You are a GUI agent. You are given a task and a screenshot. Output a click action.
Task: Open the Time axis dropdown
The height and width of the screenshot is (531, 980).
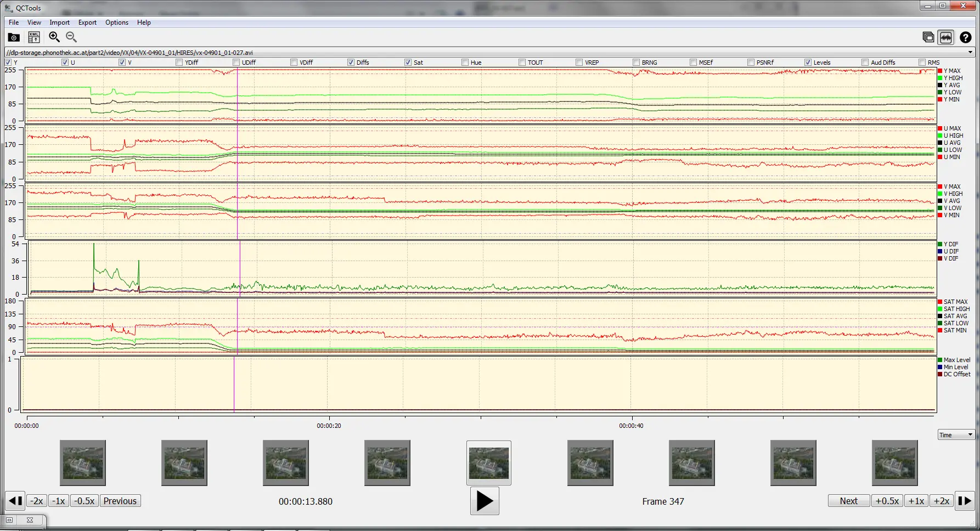[x=956, y=435]
